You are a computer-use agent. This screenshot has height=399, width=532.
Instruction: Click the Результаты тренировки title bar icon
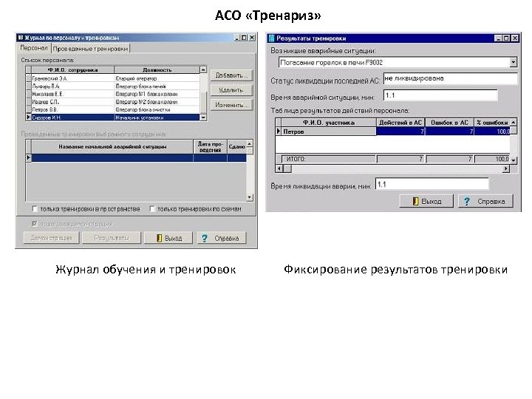(271, 38)
